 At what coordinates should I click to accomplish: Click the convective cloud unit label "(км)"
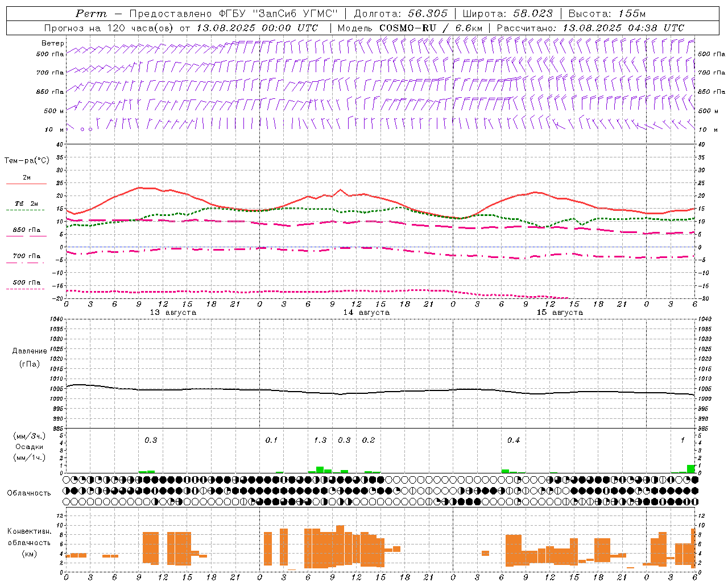(30, 554)
